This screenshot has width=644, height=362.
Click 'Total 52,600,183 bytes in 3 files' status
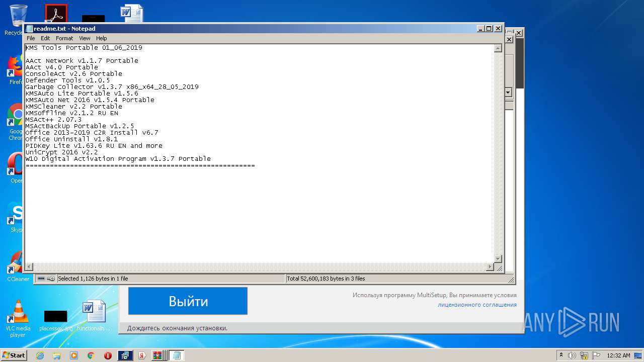326,279
